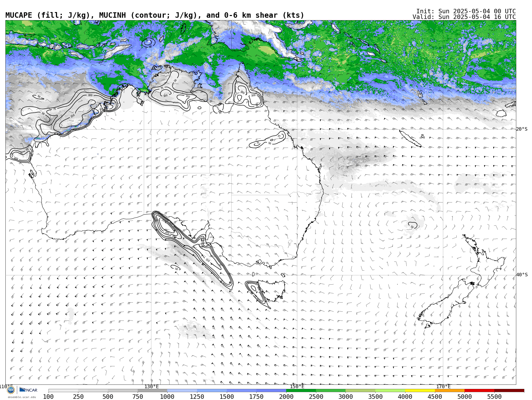The height and width of the screenshot is (400, 532).
Task: Pick the medium green 2500–3000 colorbar swatch
Action: point(331,391)
